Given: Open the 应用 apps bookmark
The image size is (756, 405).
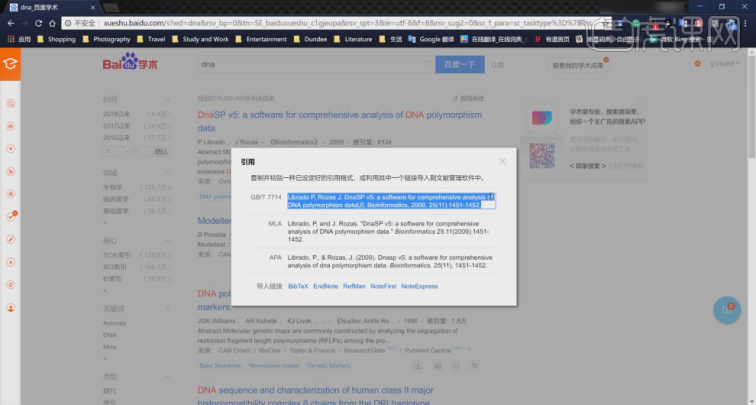Looking at the screenshot, I should (x=19, y=40).
